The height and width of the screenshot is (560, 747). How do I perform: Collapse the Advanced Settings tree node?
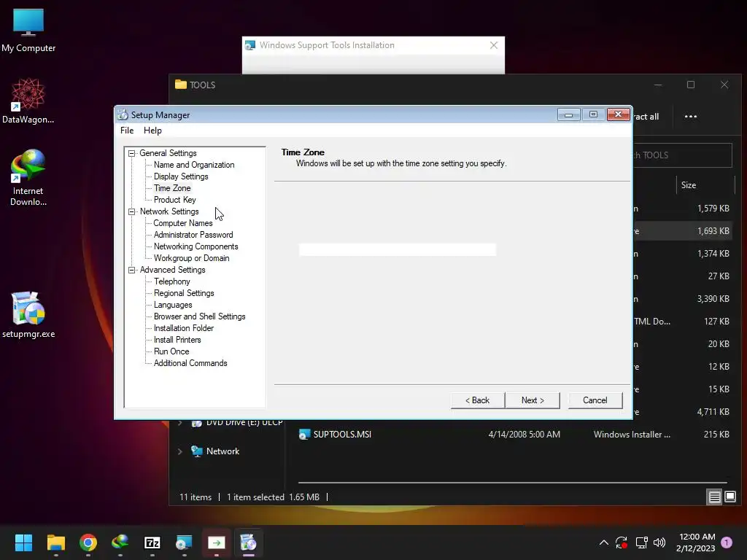coord(131,270)
